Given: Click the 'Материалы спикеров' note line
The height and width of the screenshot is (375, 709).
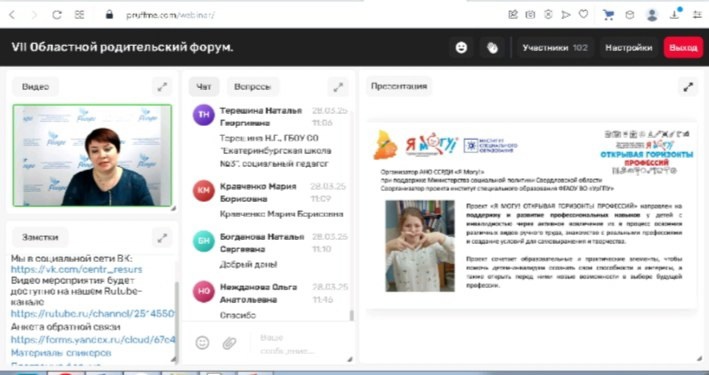Looking at the screenshot, I should pyautogui.click(x=61, y=352).
